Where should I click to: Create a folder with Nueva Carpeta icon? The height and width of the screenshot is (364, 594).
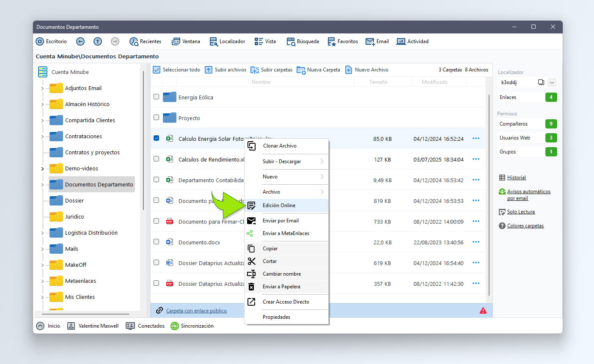[301, 70]
